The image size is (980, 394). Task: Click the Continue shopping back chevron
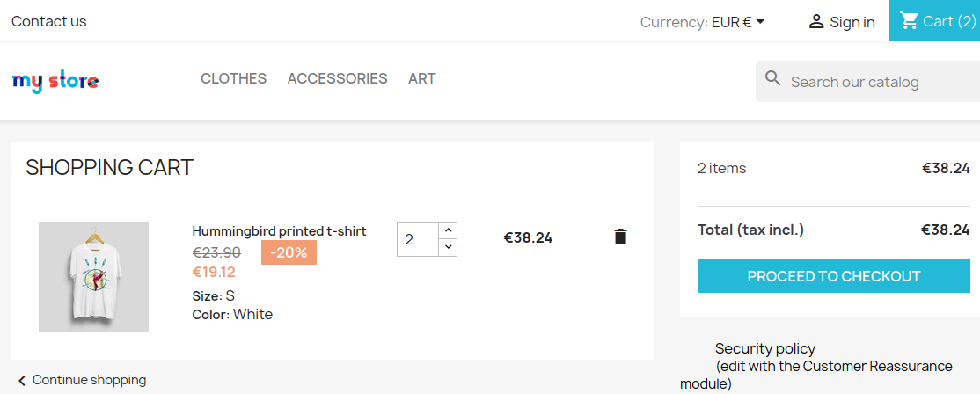[x=22, y=381]
